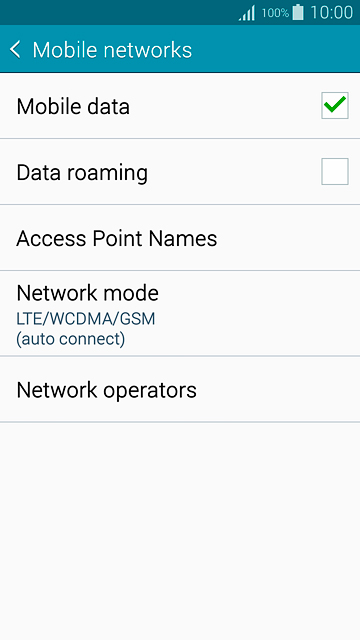Screen dimensions: 360x640
Task: Tap the battery icon in status bar
Action: tap(298, 12)
